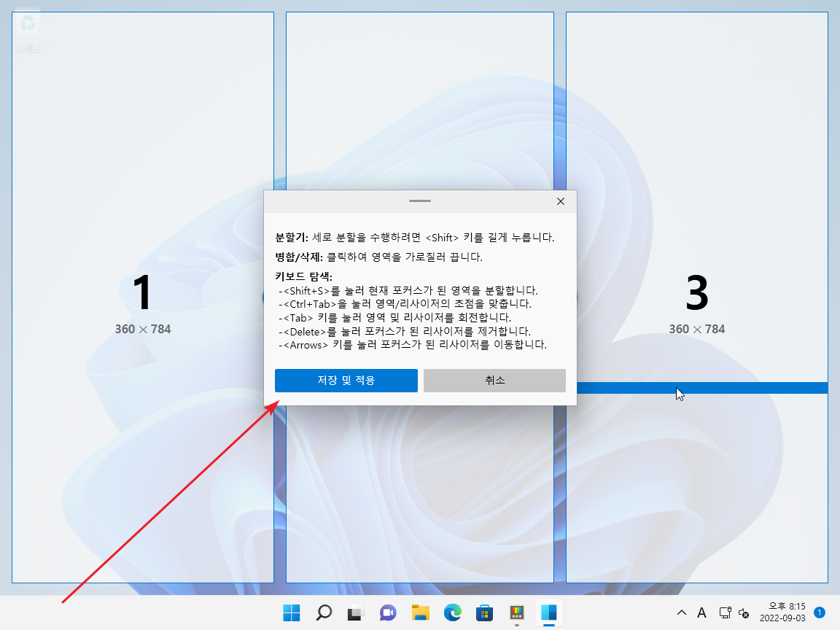This screenshot has height=630, width=840.
Task: Open File Explorer from taskbar
Action: tap(421, 612)
